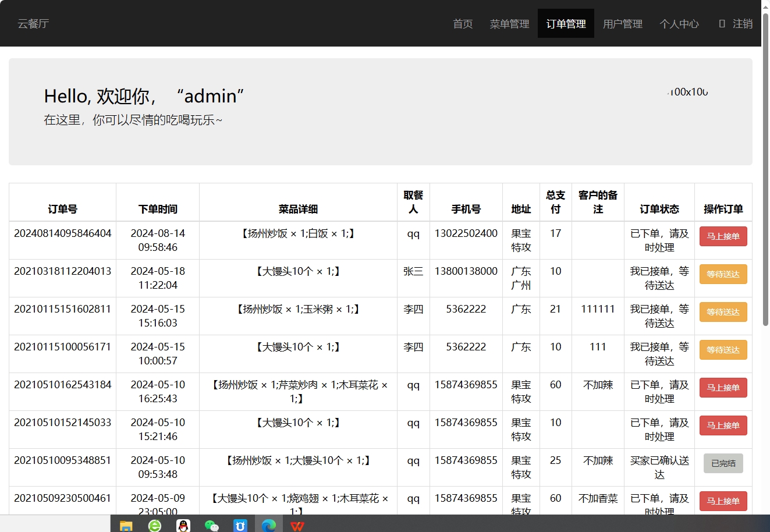770x532 pixels.
Task: Open the 个人中心 page
Action: point(679,24)
